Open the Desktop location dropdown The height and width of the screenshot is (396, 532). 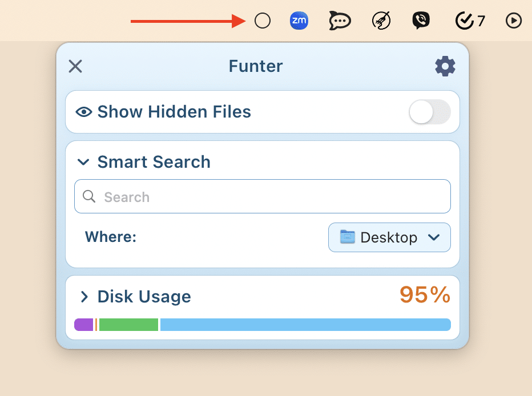[389, 237]
